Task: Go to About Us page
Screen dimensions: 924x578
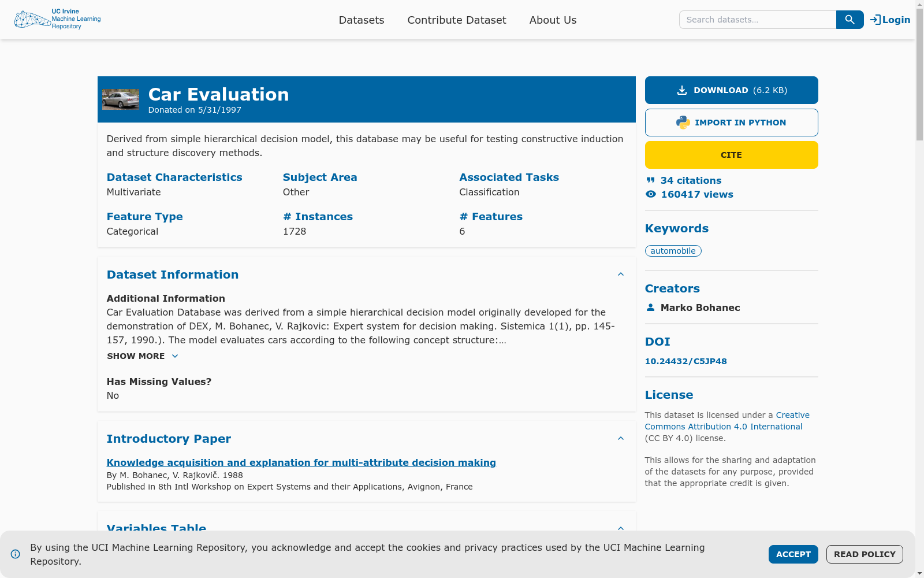Action: coord(553,20)
